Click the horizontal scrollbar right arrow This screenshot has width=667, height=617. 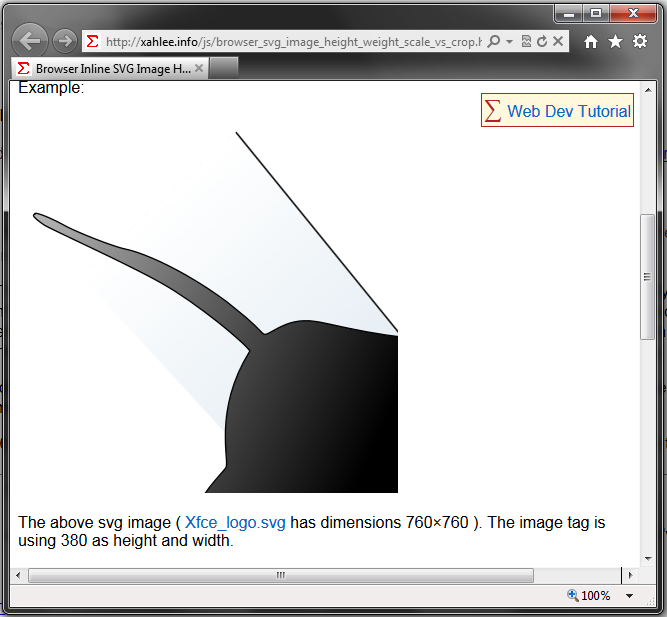coord(630,575)
